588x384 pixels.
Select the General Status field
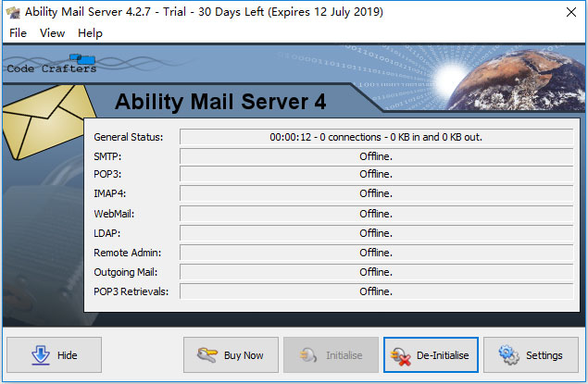coord(376,137)
